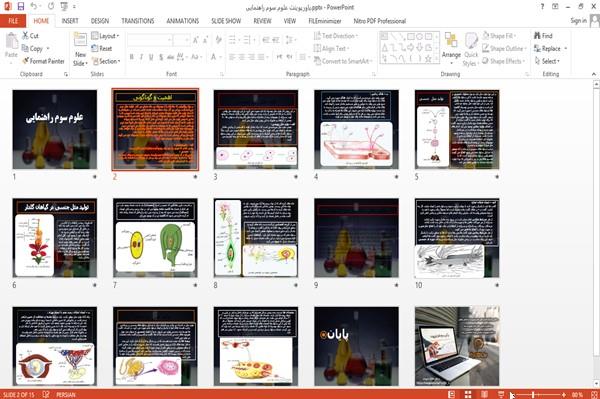Open Arrange options
Image resolution: width=600 pixels, height=399 pixels.
pyautogui.click(x=451, y=49)
